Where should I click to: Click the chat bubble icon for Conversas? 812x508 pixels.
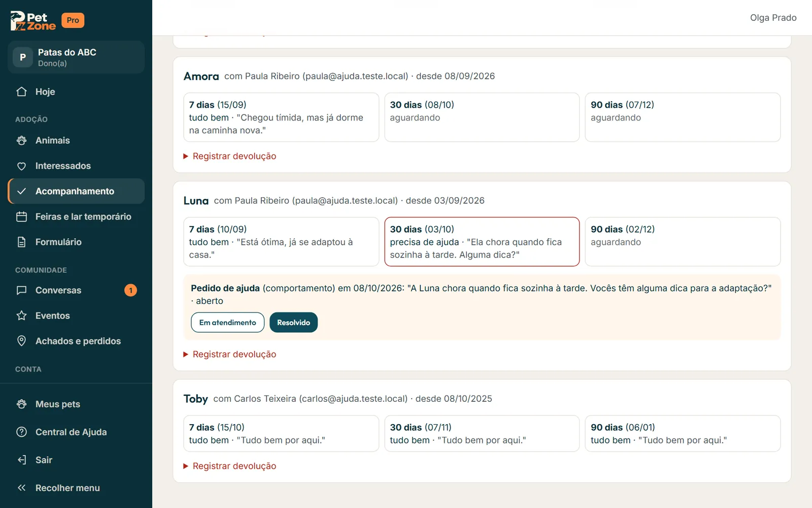point(21,291)
